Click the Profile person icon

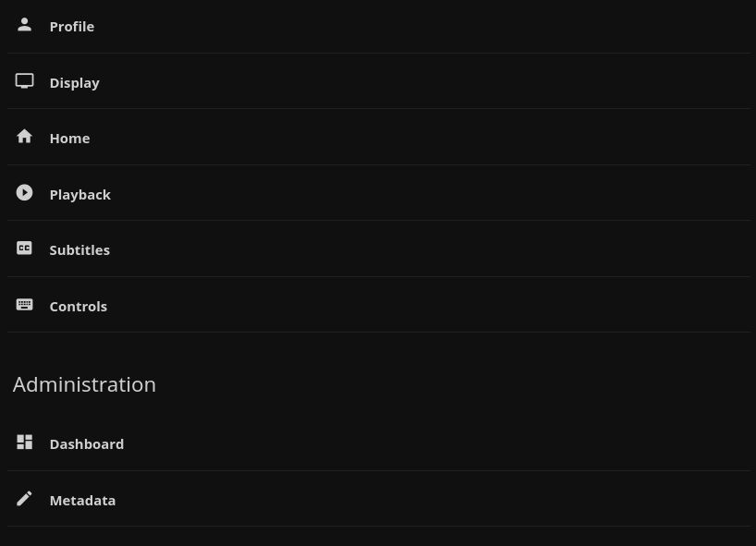(25, 26)
